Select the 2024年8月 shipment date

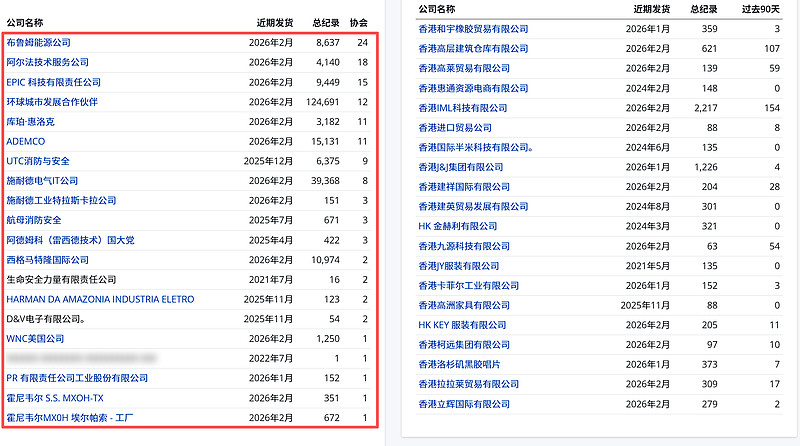pyautogui.click(x=648, y=207)
